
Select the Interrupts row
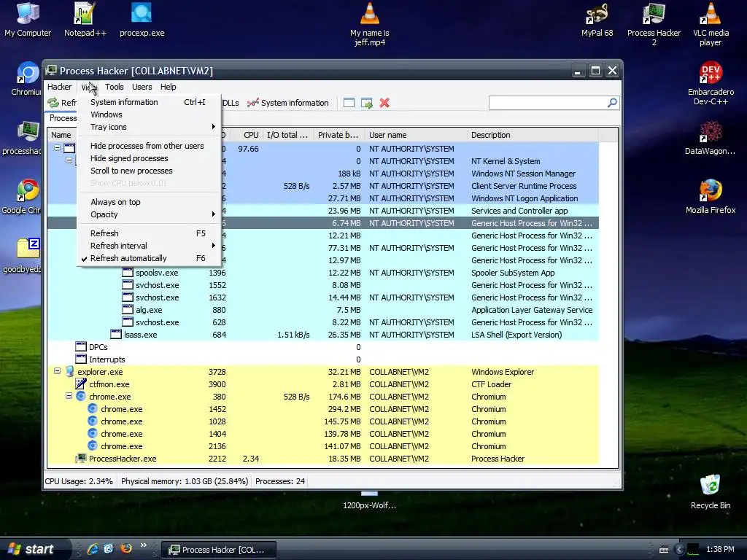pyautogui.click(x=322, y=359)
